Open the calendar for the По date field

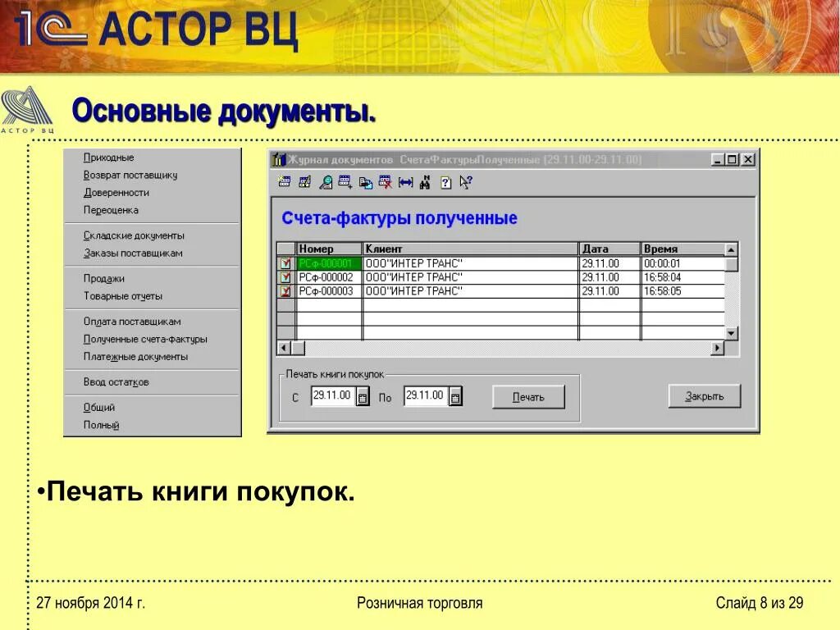coord(456,395)
